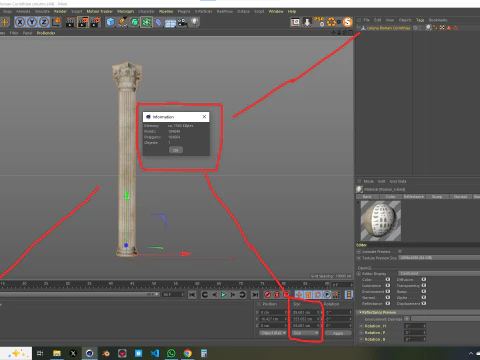Add a Camera object

coord(182,22)
